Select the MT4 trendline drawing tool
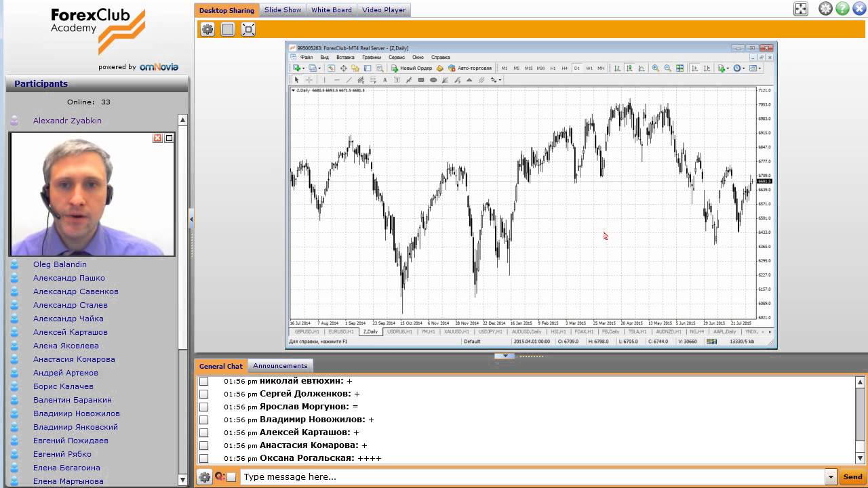Viewport: 868px width, 488px height. pyautogui.click(x=349, y=80)
